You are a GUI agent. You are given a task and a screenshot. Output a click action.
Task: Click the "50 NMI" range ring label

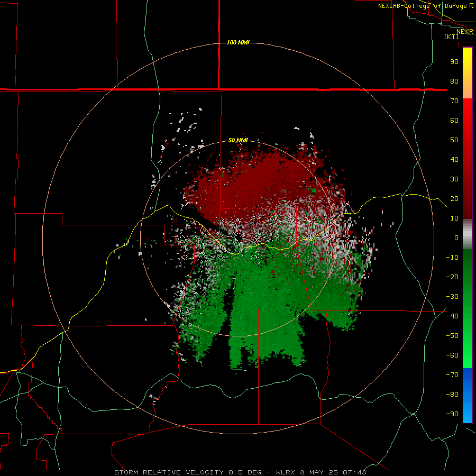pos(238,140)
